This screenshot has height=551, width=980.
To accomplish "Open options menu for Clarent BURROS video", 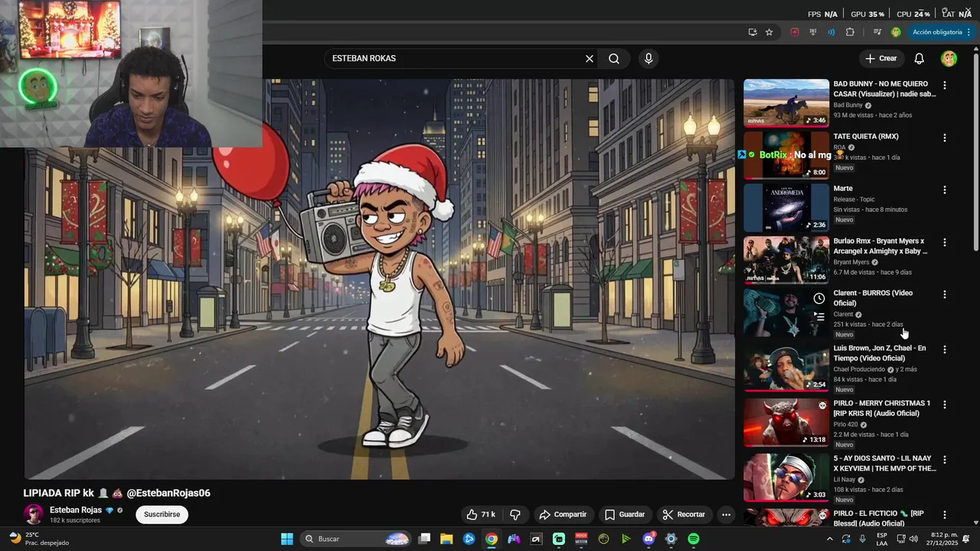I will (x=944, y=295).
